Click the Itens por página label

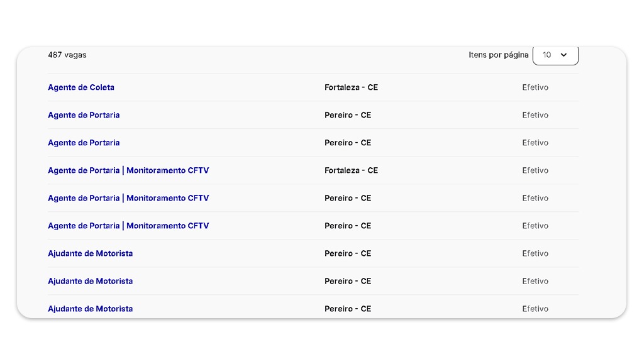(498, 55)
